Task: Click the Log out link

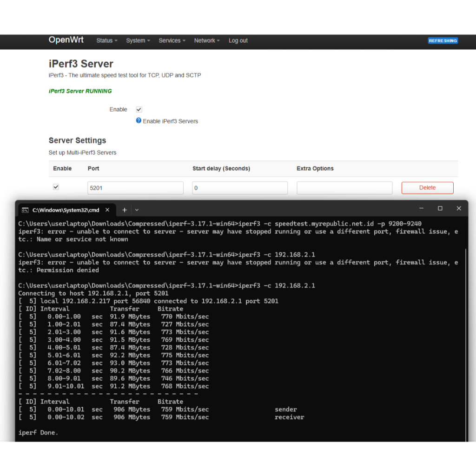Action: point(238,41)
